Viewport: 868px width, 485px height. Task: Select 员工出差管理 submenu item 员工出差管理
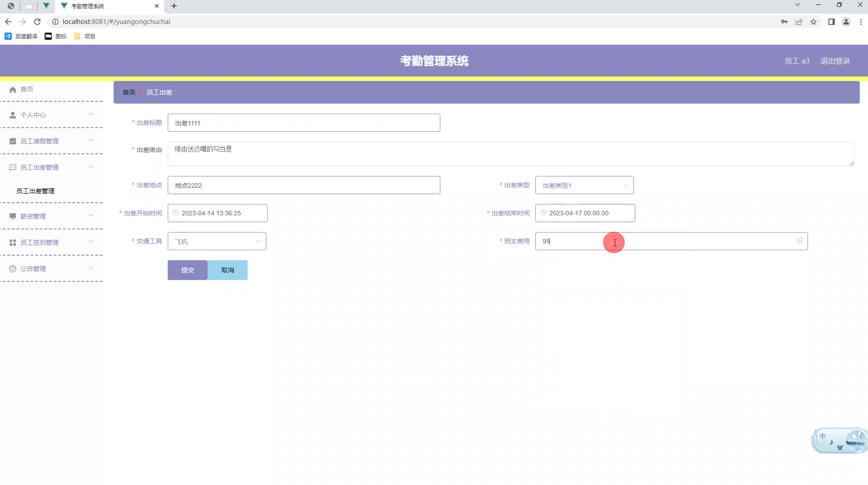pyautogui.click(x=36, y=190)
